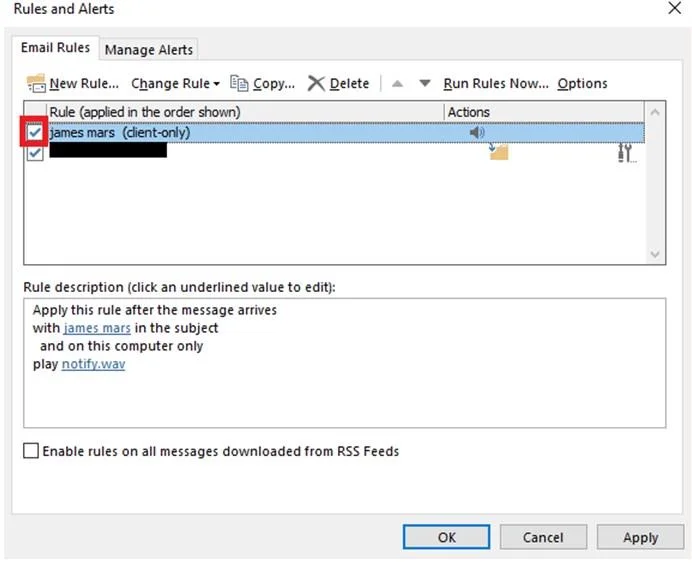This screenshot has height=563, width=692.
Task: Uncheck the james mars rule checkbox
Action: click(x=35, y=132)
